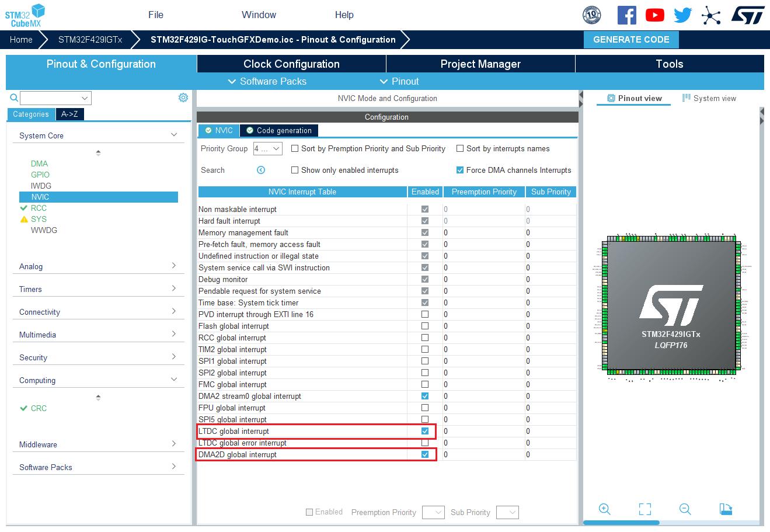Click the fit-to-screen frame icon
The image size is (770, 532).
[x=644, y=509]
